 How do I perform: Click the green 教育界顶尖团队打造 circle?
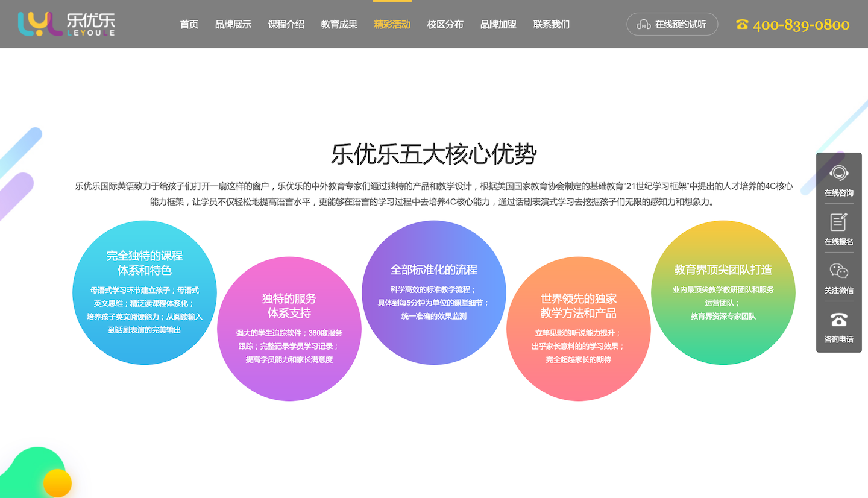(723, 292)
